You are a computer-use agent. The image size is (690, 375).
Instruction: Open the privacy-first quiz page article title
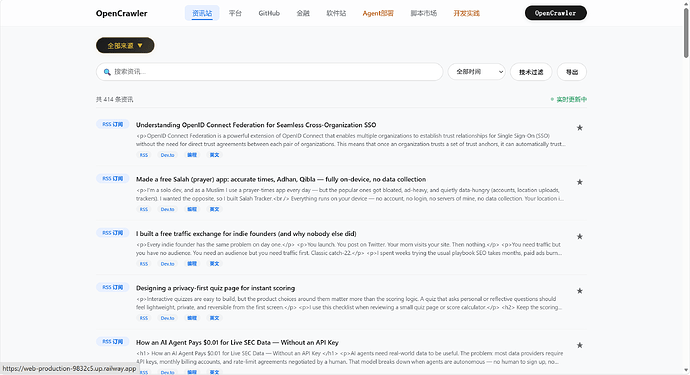pos(215,288)
